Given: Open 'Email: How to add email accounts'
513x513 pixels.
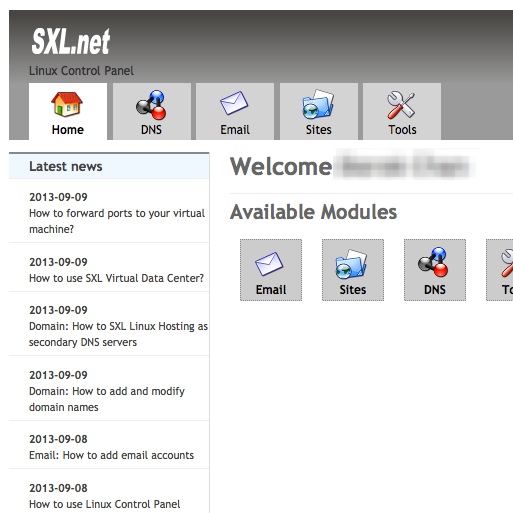Looking at the screenshot, I should tap(111, 455).
